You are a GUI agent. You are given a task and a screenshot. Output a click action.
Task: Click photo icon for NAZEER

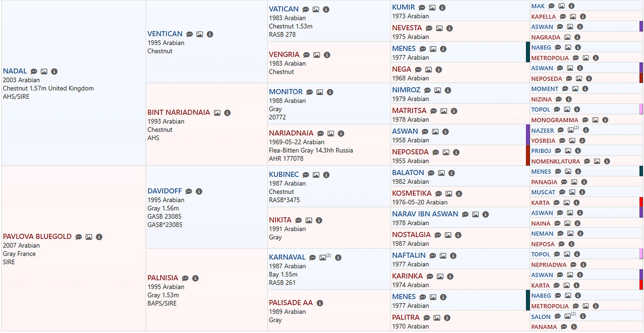pyautogui.click(x=570, y=130)
